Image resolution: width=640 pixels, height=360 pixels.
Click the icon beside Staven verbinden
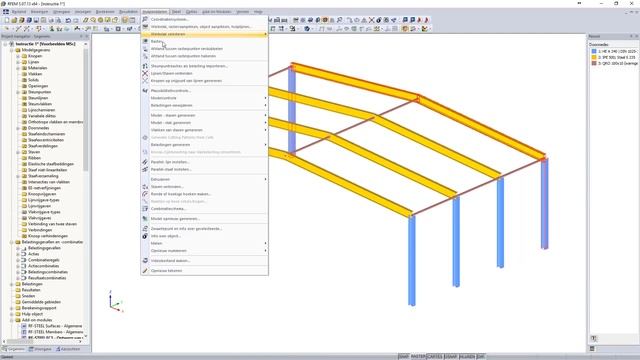click(145, 187)
